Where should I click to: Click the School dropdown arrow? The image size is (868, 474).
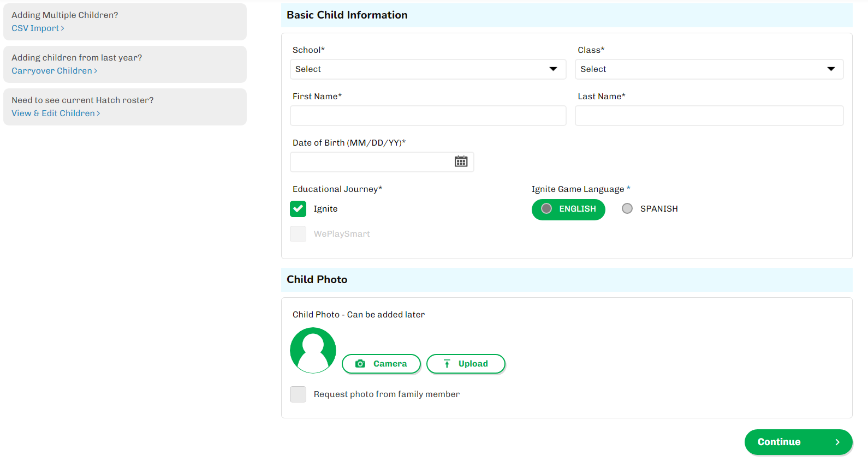click(553, 69)
